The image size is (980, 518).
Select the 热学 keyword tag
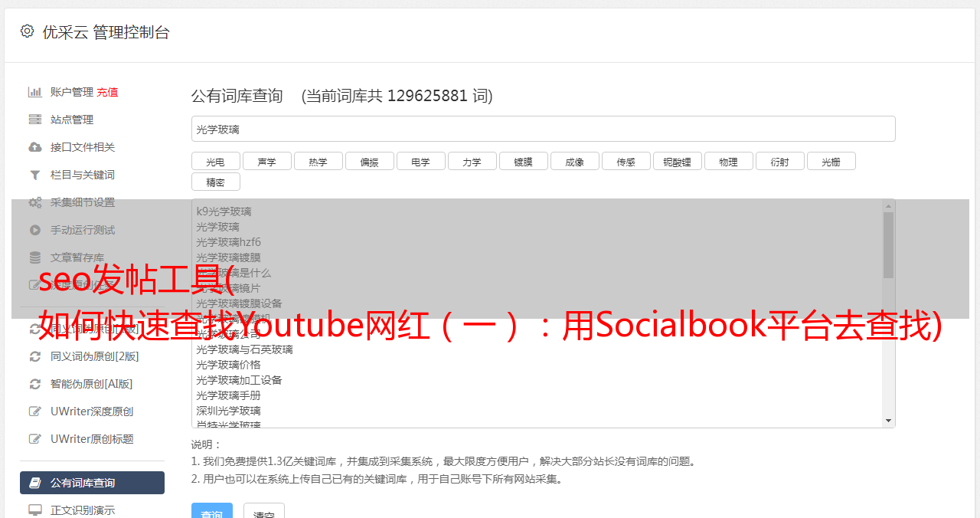point(318,162)
